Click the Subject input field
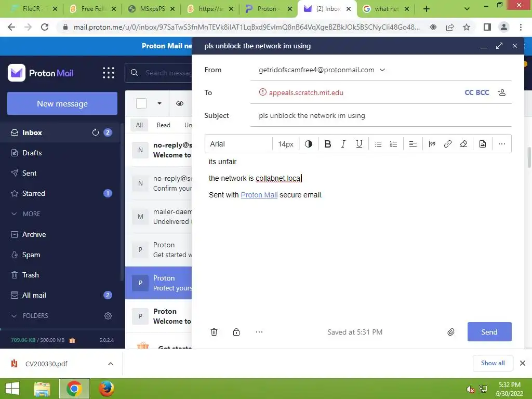This screenshot has height=399, width=532. (381, 116)
